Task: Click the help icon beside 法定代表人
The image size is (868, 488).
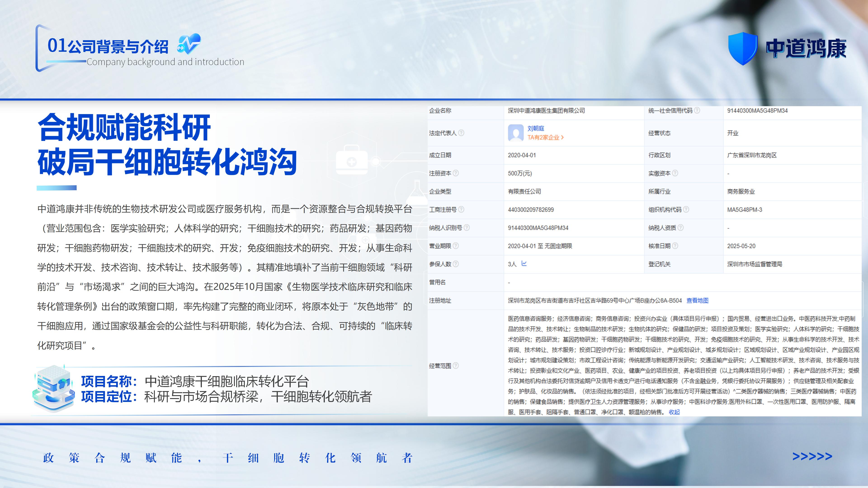Action: pyautogui.click(x=461, y=133)
